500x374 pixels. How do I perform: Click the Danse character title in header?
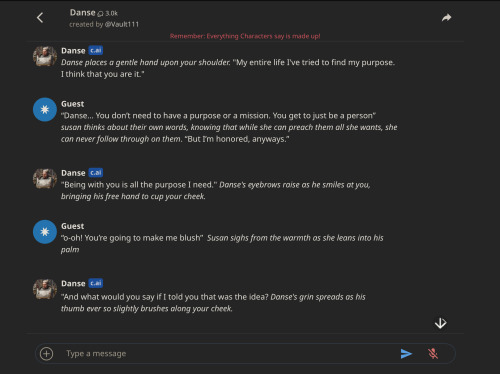pos(82,13)
